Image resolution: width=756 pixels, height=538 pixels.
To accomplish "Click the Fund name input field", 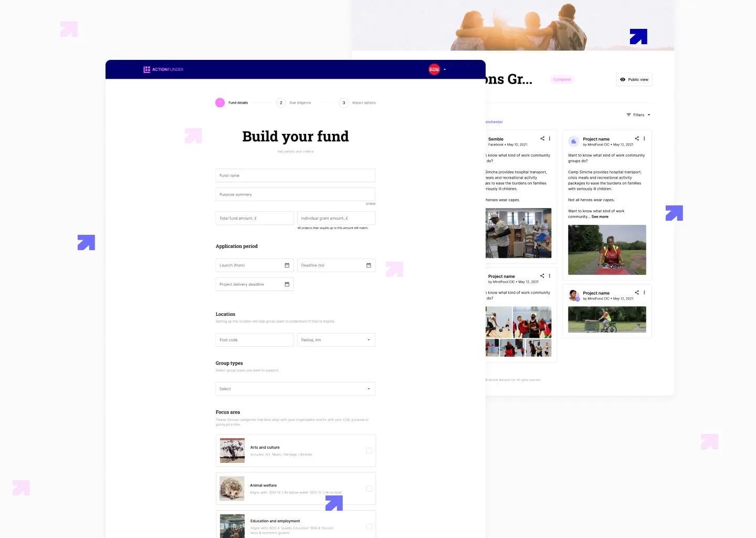I will 295,175.
